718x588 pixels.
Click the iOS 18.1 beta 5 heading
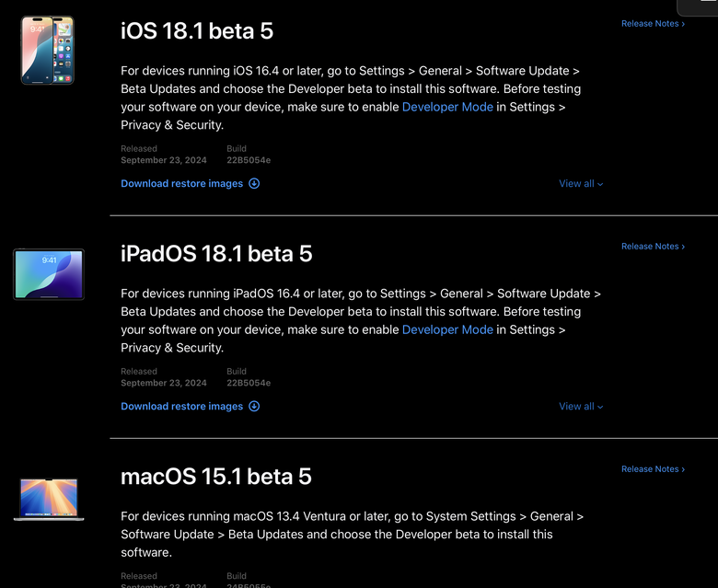[x=197, y=31]
